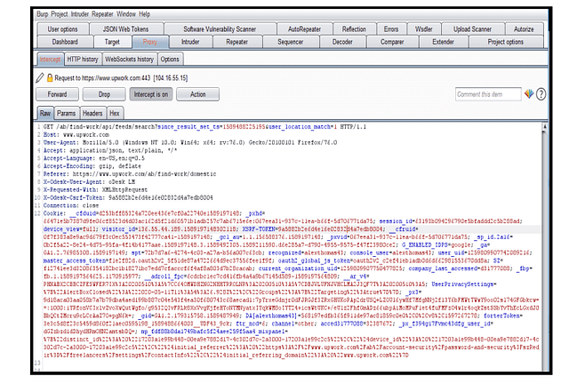
Task: Select the Raw view tab
Action: click(x=45, y=113)
